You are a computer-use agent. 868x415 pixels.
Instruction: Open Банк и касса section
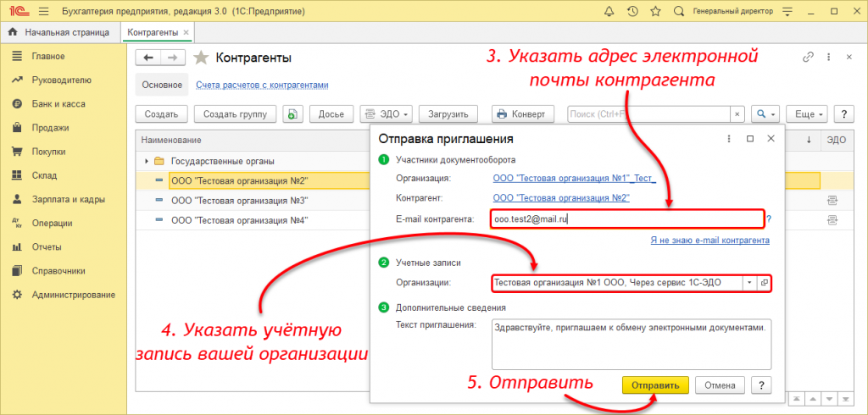click(x=58, y=103)
